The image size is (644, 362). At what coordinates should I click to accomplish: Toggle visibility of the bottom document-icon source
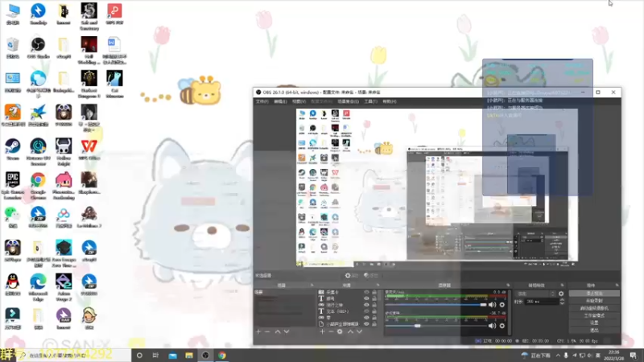pyautogui.click(x=367, y=324)
